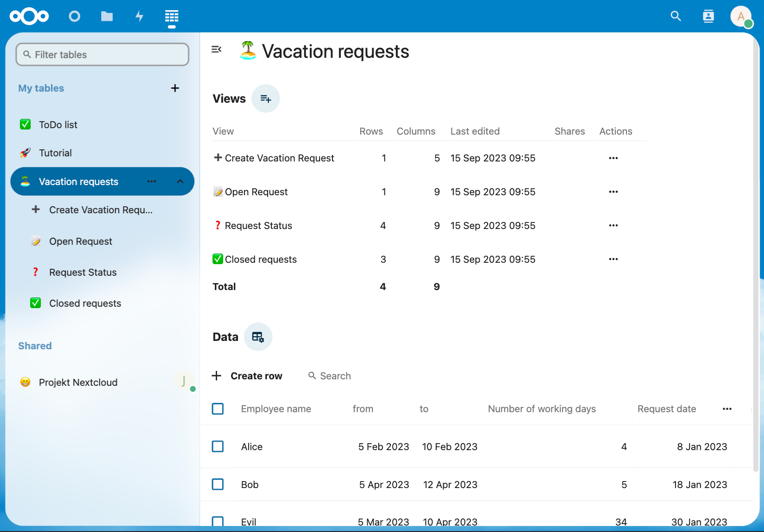Click the Create row button
This screenshot has width=764, height=532.
(247, 376)
